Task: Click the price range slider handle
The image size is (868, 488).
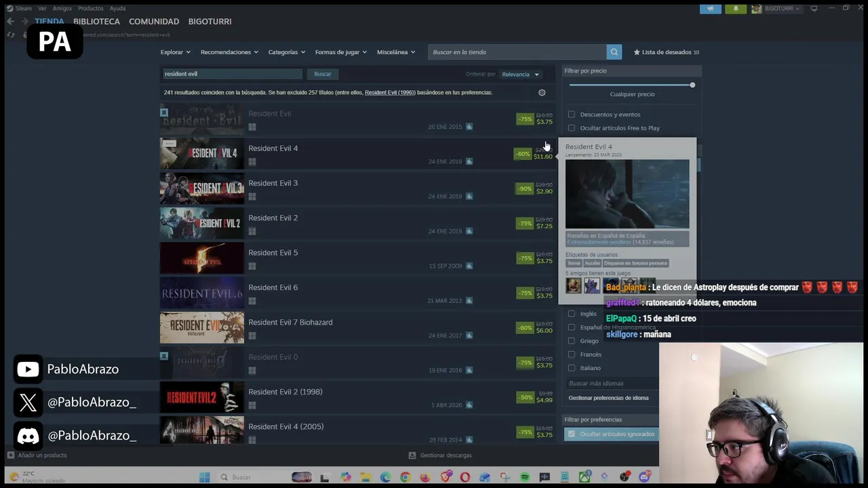Action: [692, 85]
